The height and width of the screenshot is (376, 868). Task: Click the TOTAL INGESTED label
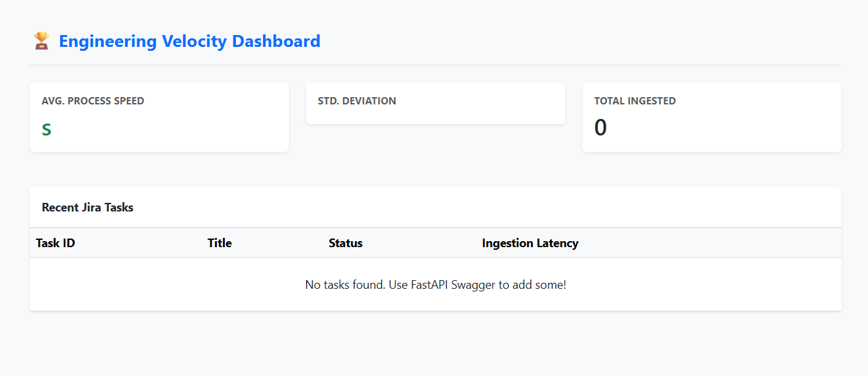pyautogui.click(x=635, y=101)
